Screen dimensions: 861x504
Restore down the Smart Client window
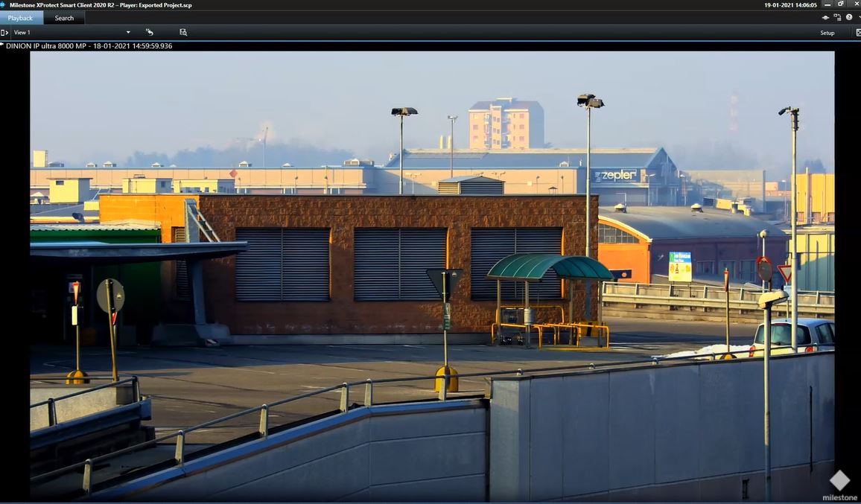pos(841,5)
